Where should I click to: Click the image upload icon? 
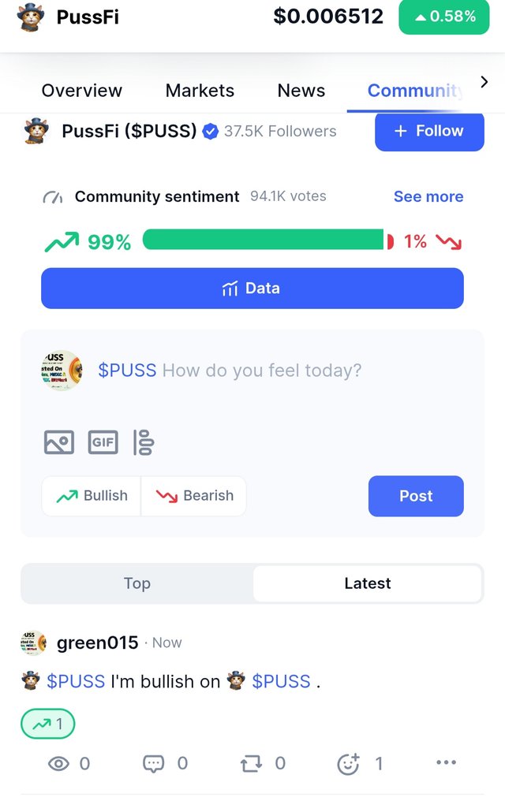point(59,442)
